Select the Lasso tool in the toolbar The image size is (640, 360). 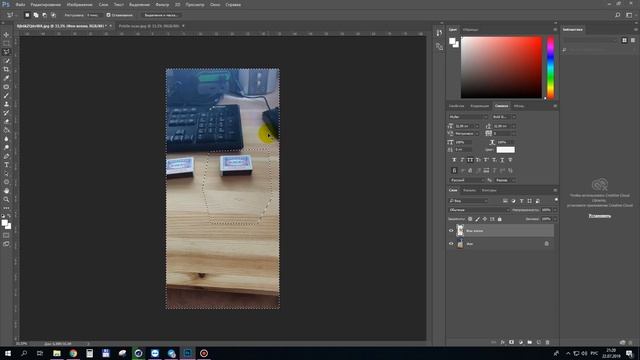(x=6, y=52)
